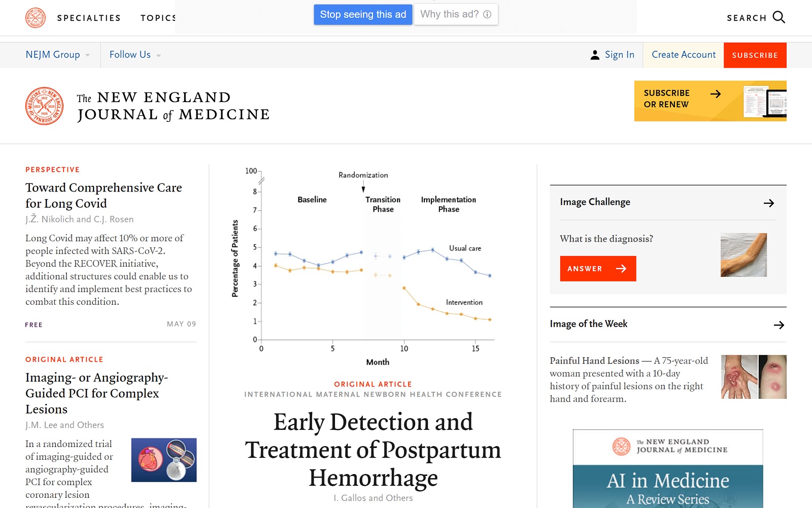The height and width of the screenshot is (508, 812).
Task: Click the New England Journal of Medicine title
Action: [x=173, y=106]
